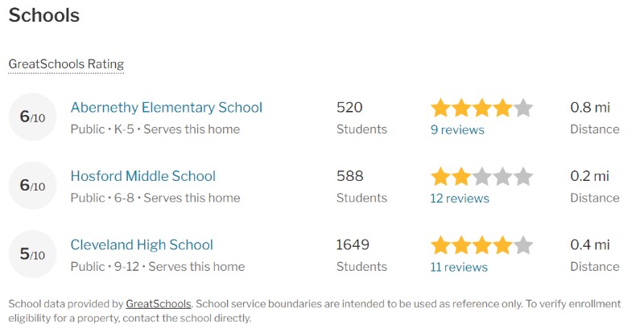The image size is (644, 332).
Task: Click Cleveland High's 5/10 rating badge
Action: [x=32, y=254]
